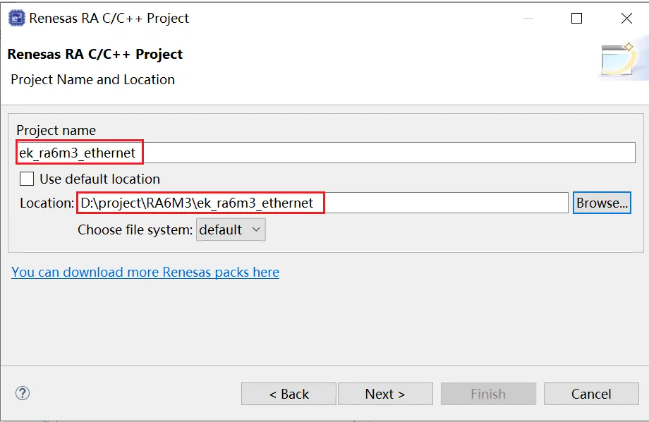Viewport: 649px width, 422px height.
Task: Click the Project Name and Location subtitle
Action: 92,79
